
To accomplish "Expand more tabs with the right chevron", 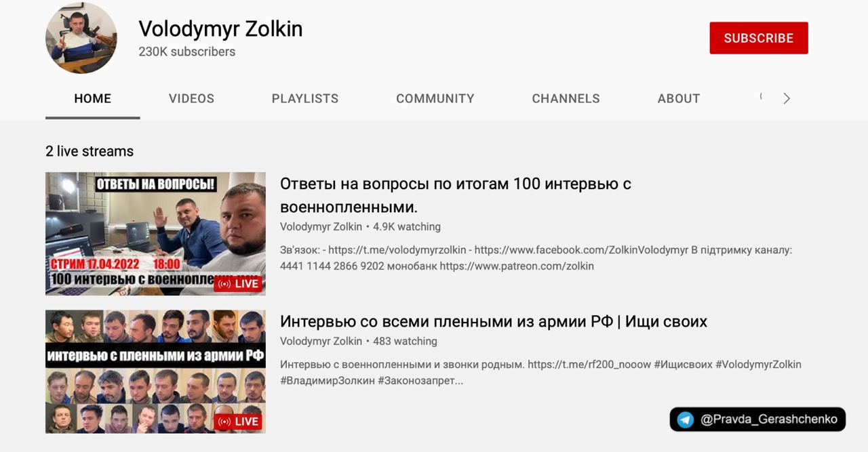I will 787,98.
